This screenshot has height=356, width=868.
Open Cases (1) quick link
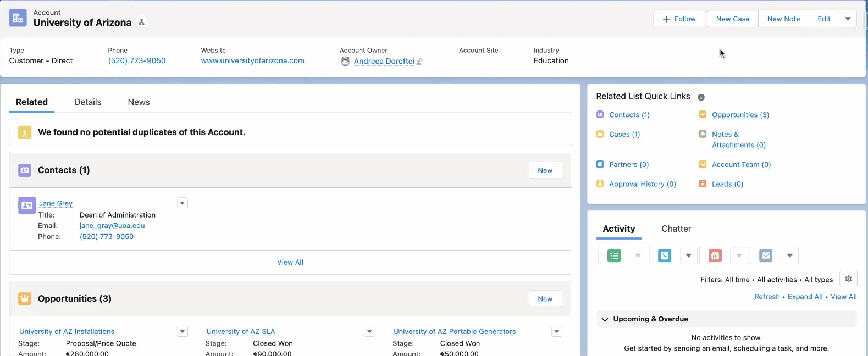[624, 134]
